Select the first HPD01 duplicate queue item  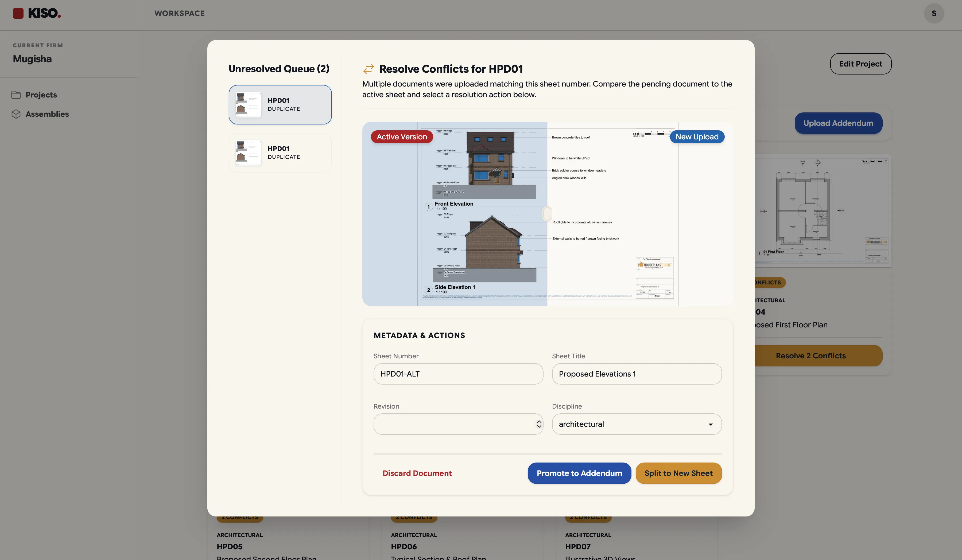(280, 104)
